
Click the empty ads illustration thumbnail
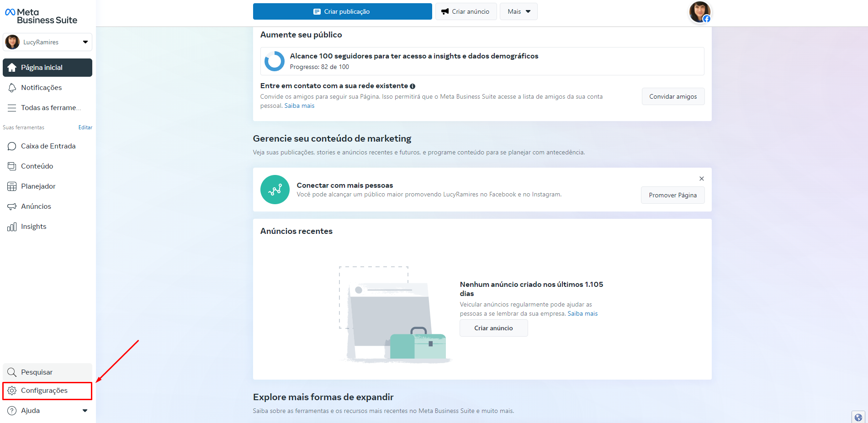pyautogui.click(x=395, y=315)
